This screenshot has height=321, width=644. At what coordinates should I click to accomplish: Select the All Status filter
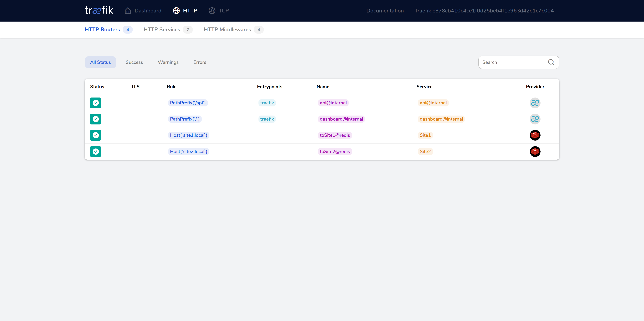[100, 62]
